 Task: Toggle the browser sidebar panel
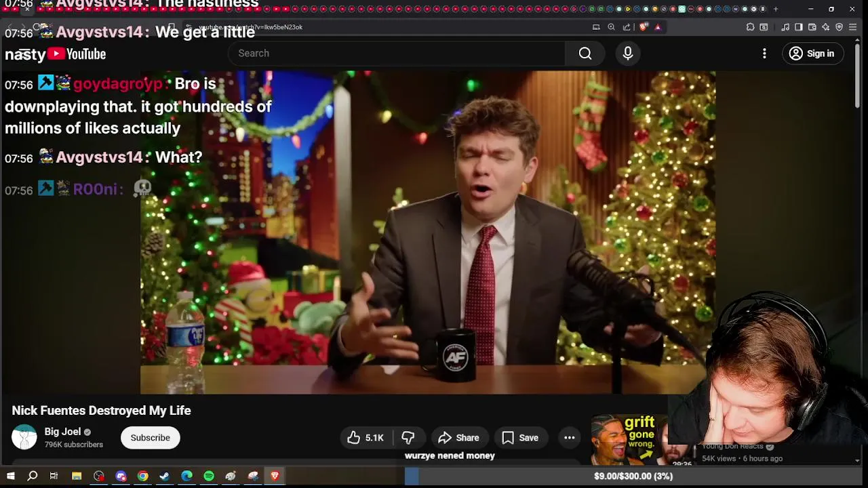799,27
